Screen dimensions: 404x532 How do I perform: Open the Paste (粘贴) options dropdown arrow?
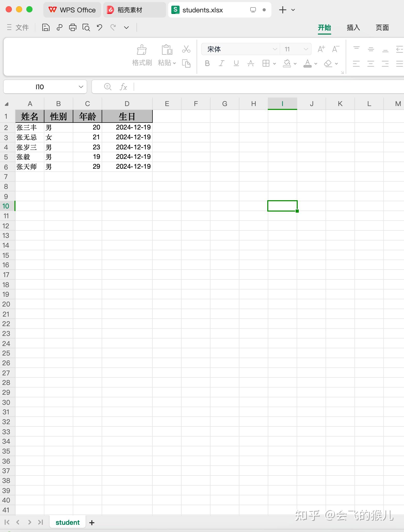(x=174, y=63)
